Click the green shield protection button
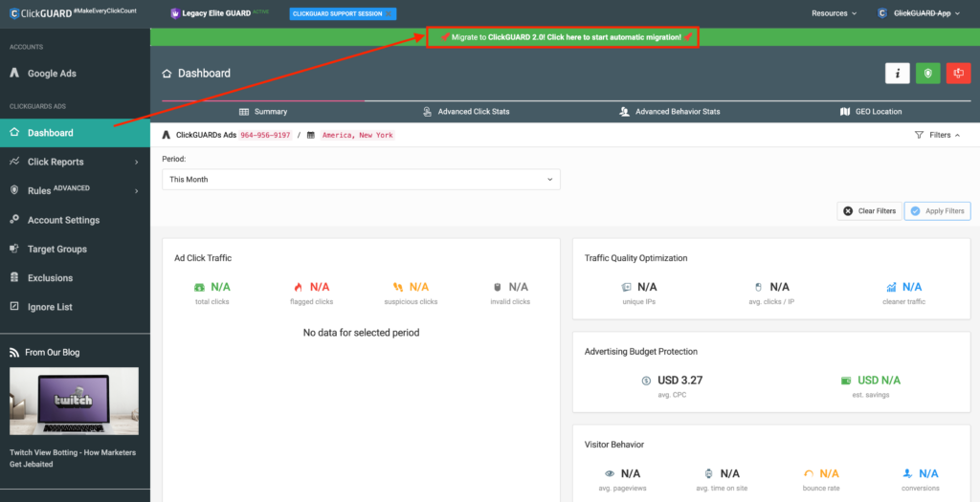The image size is (980, 502). tap(927, 73)
